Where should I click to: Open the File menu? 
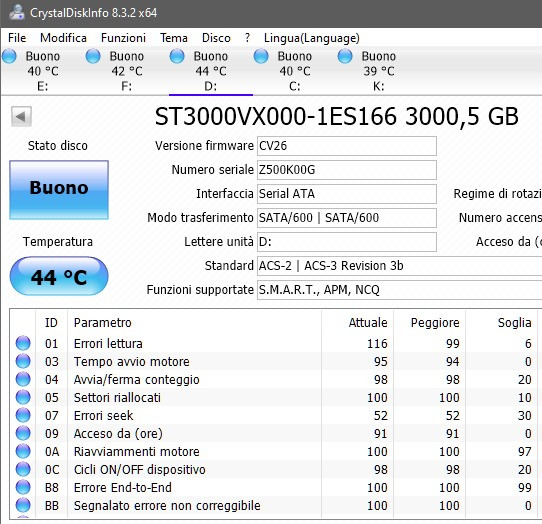point(17,38)
